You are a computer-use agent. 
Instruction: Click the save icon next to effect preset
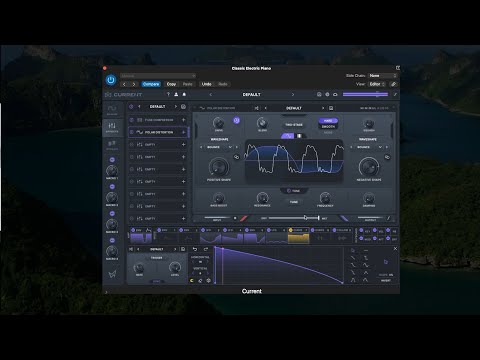coord(331,108)
